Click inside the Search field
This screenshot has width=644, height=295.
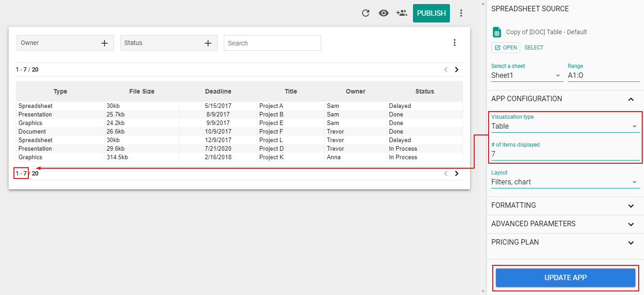pos(272,43)
